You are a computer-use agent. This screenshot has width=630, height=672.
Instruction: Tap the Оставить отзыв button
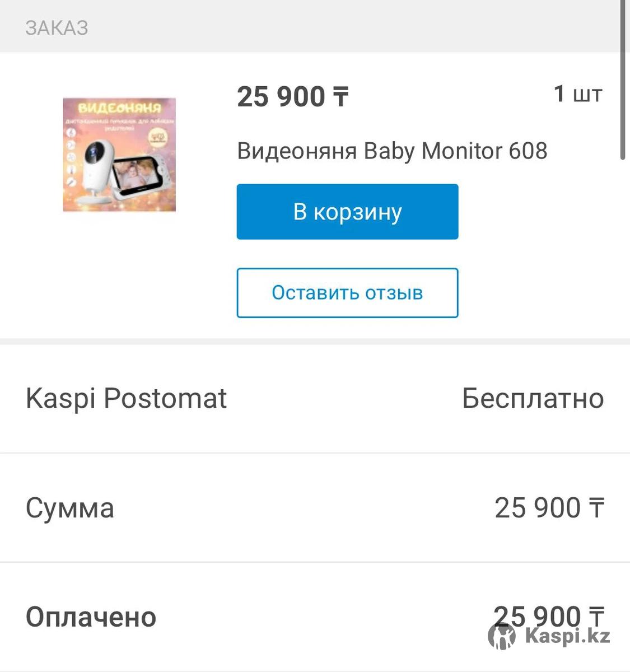[x=347, y=293]
